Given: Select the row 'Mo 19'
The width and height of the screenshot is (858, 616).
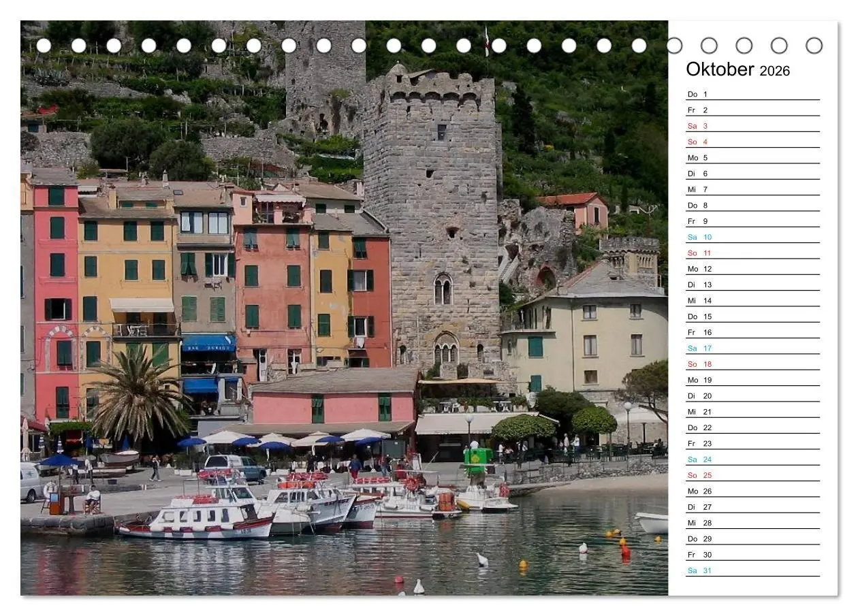Looking at the screenshot, I should pos(752,379).
